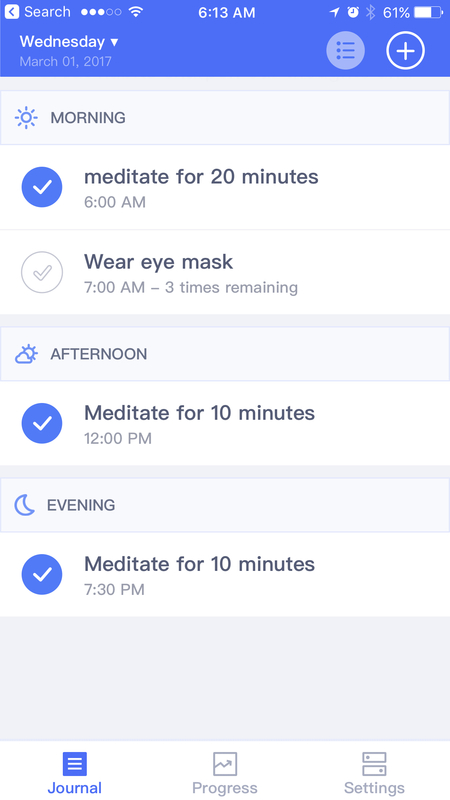
Task: Tap the Settings icon in bottom bar
Action: point(374,764)
